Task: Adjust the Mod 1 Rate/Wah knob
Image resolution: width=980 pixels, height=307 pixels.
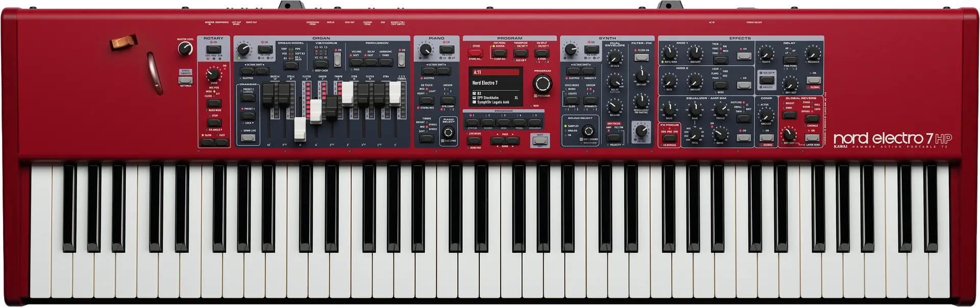Action: point(669,53)
